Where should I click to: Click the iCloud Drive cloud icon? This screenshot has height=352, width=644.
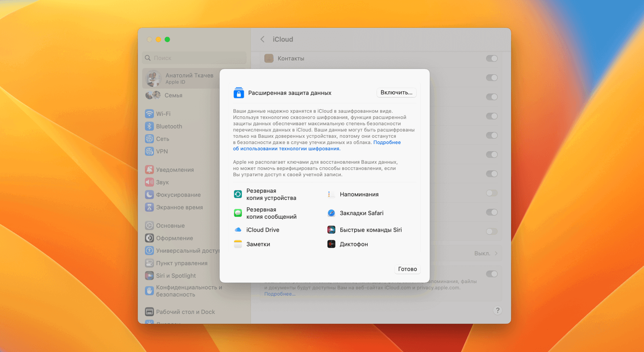[238, 230]
